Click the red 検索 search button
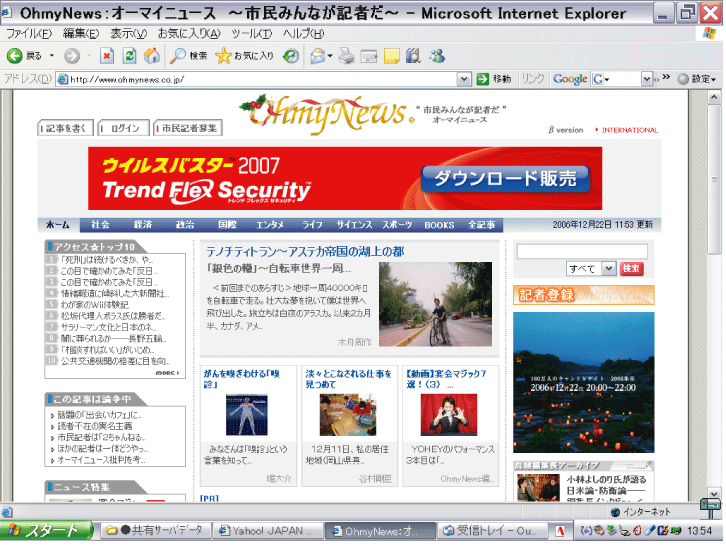The image size is (726, 546). click(632, 268)
